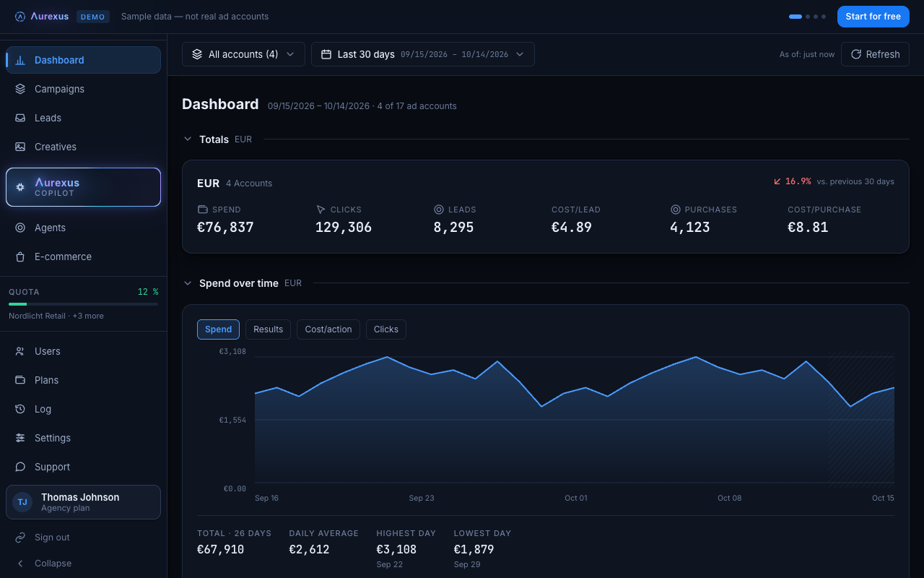Open the All accounts (4) dropdown
Viewport: 924px width, 578px height.
243,54
